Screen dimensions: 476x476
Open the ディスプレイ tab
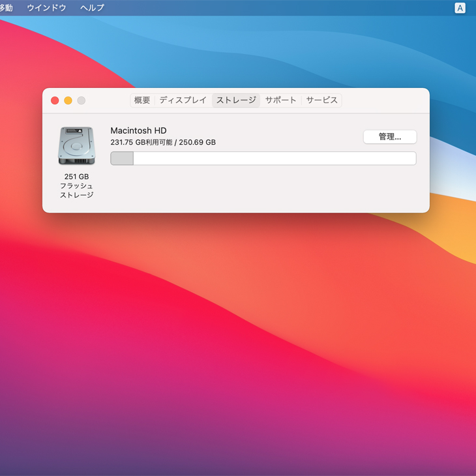point(183,100)
